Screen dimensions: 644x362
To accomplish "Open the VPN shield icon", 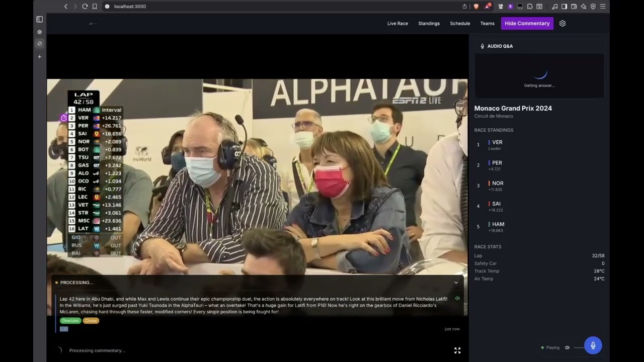I will point(593,7).
